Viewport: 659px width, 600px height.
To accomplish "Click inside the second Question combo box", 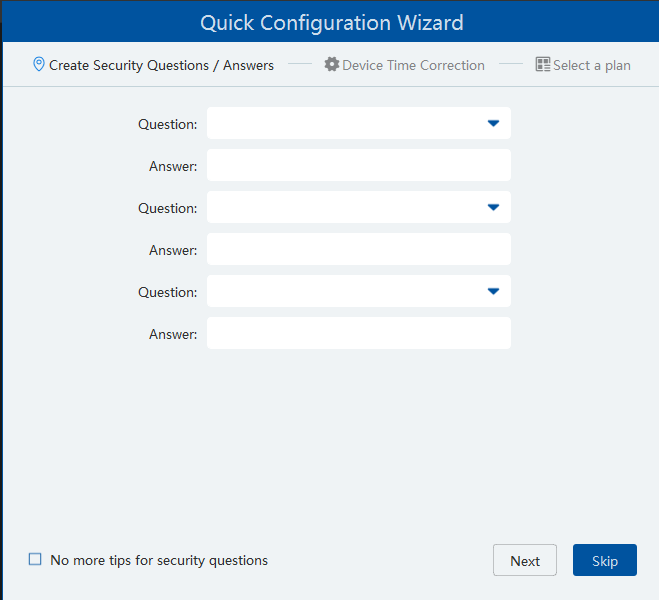I will [x=340, y=207].
